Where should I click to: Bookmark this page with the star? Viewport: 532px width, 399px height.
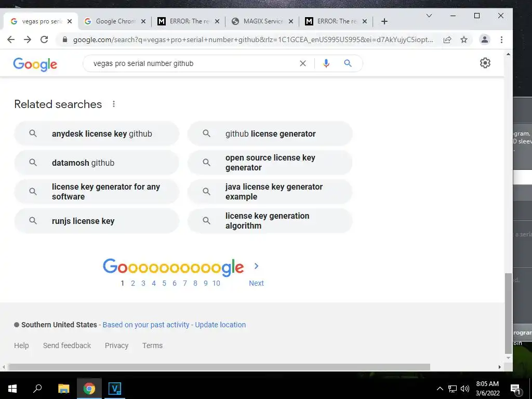[464, 39]
